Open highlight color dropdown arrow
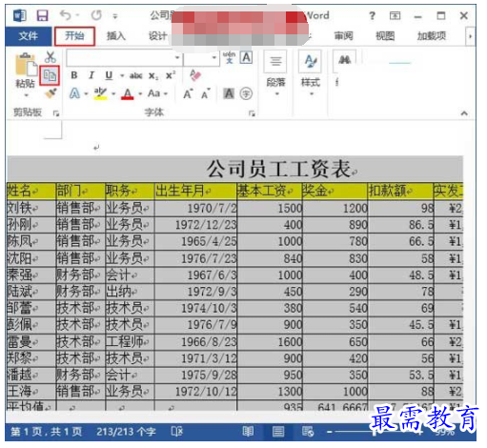 113,93
